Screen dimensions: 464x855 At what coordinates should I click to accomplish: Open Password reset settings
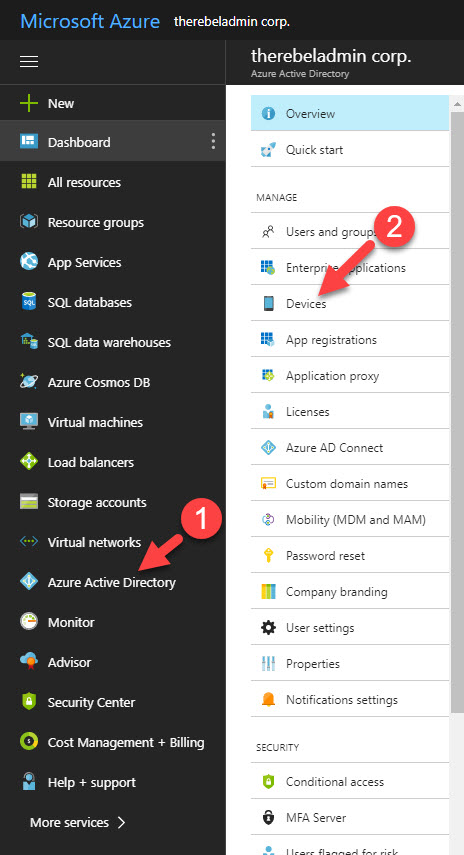[350, 556]
